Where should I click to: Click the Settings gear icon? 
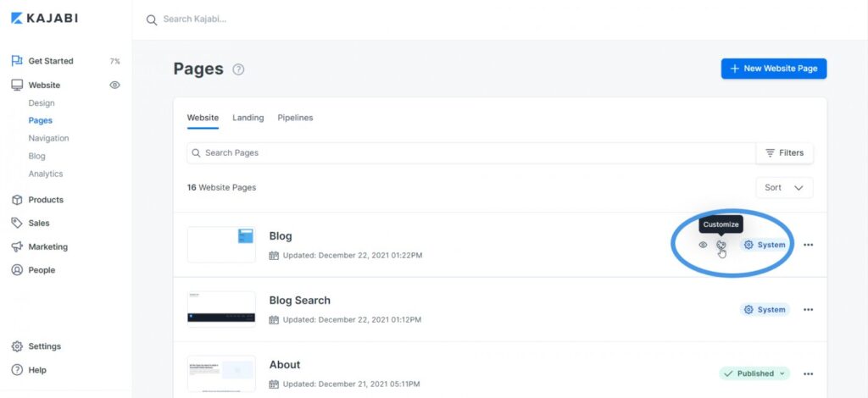click(x=17, y=346)
